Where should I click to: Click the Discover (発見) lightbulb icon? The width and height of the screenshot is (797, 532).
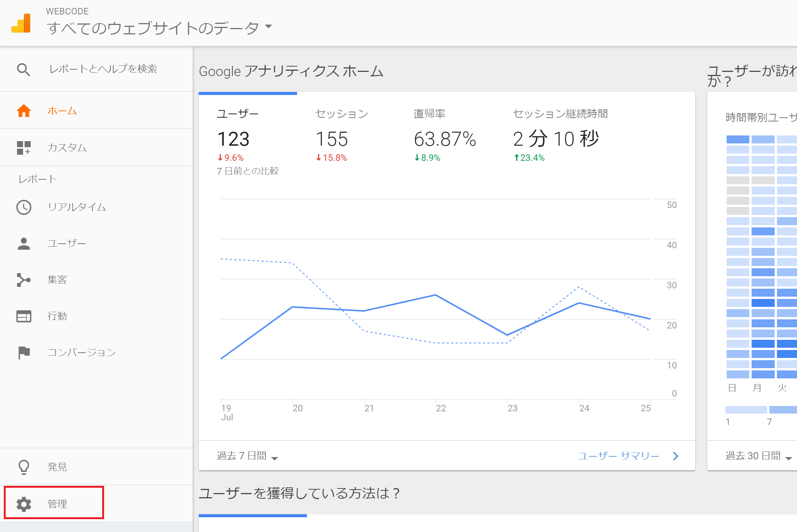coord(23,467)
